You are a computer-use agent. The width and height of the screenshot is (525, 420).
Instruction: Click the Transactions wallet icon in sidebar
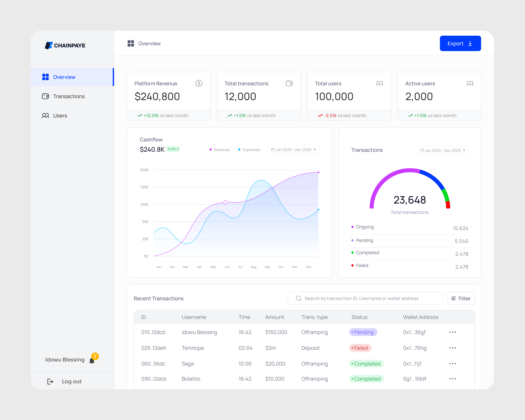[x=46, y=96]
